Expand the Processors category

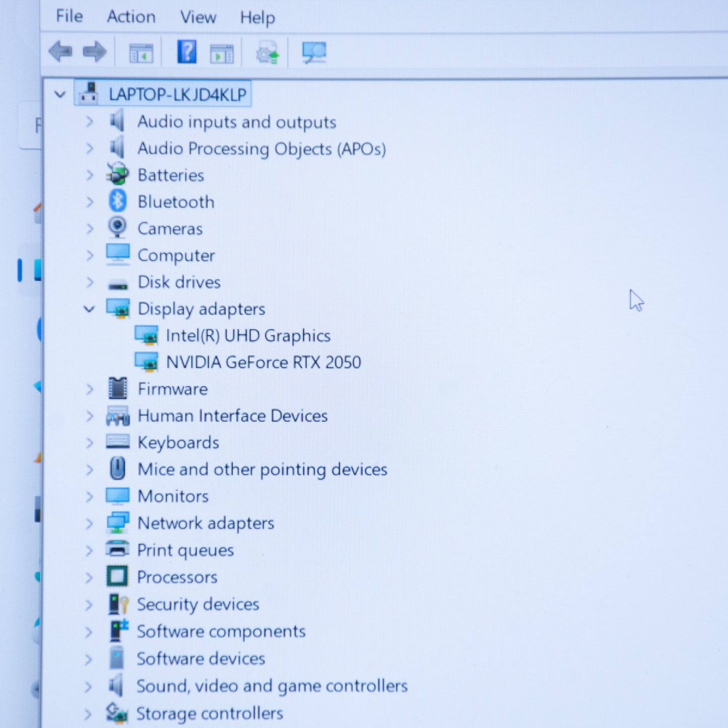(x=89, y=577)
